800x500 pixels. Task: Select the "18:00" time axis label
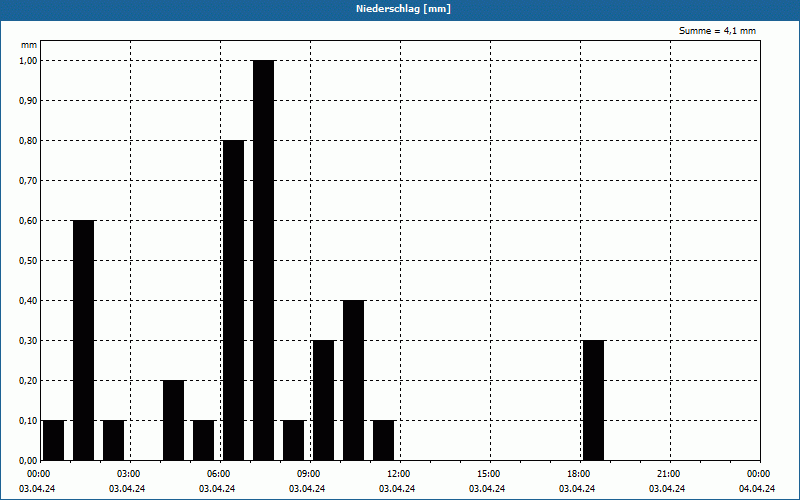click(x=579, y=474)
